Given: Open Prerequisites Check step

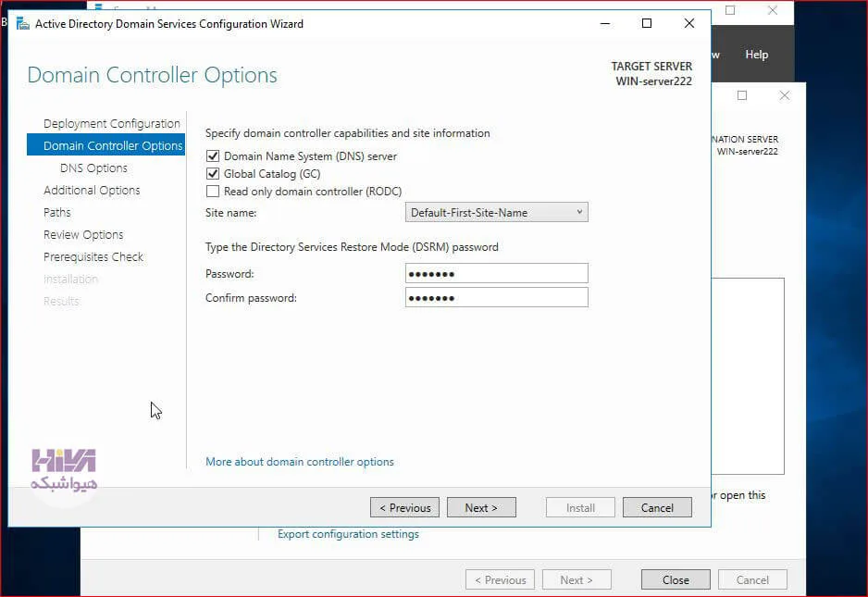Looking at the screenshot, I should 93,257.
